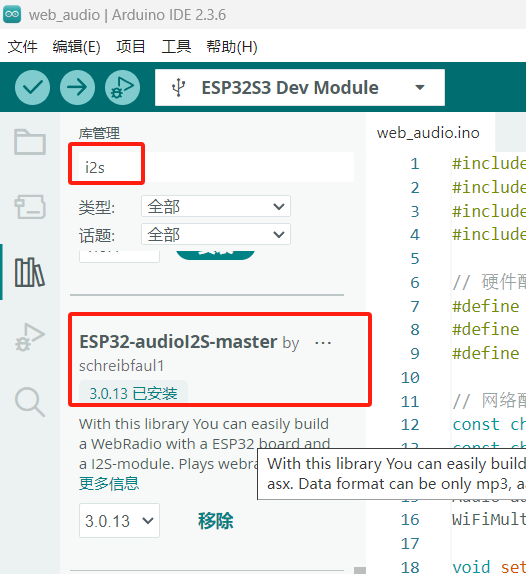Open the 3.0.13 version selector
This screenshot has width=526, height=574.
[119, 521]
